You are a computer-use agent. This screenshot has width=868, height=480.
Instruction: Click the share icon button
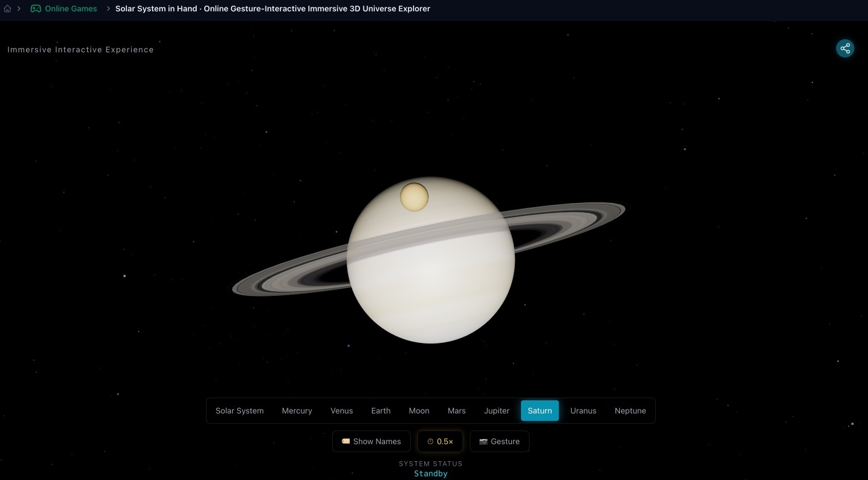[x=845, y=48]
